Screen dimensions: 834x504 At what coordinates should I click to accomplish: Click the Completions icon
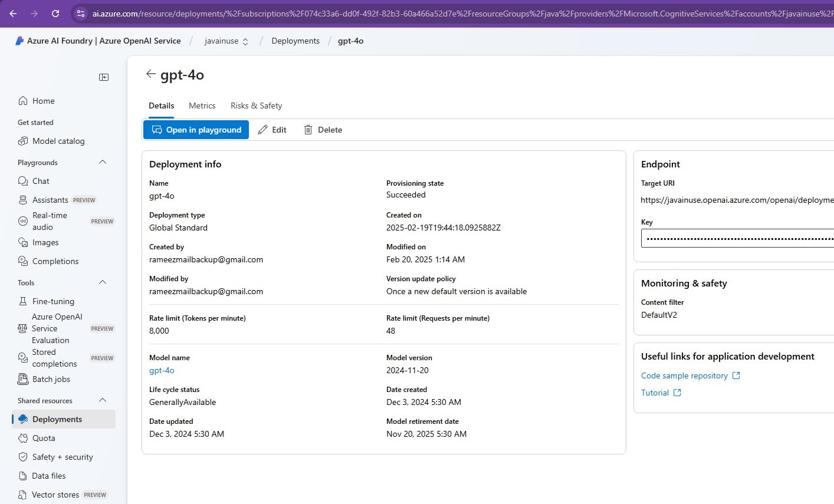(x=23, y=261)
